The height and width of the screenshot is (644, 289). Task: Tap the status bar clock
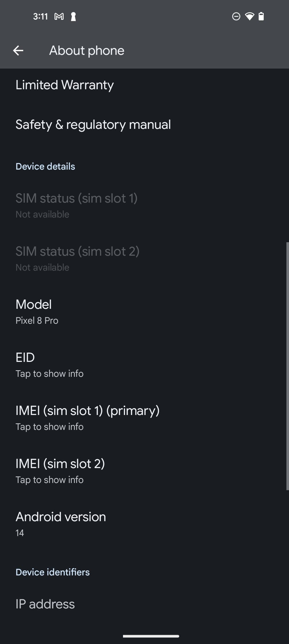click(x=40, y=17)
